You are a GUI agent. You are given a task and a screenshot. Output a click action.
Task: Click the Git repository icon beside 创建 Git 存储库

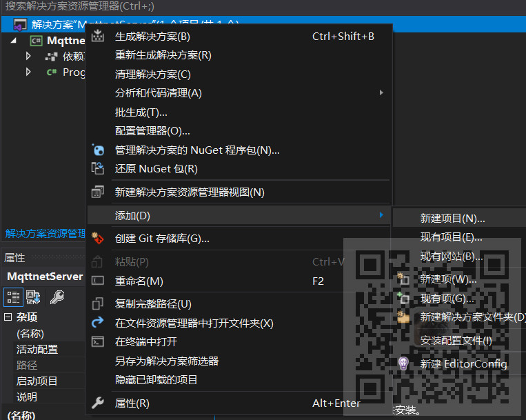coord(98,238)
